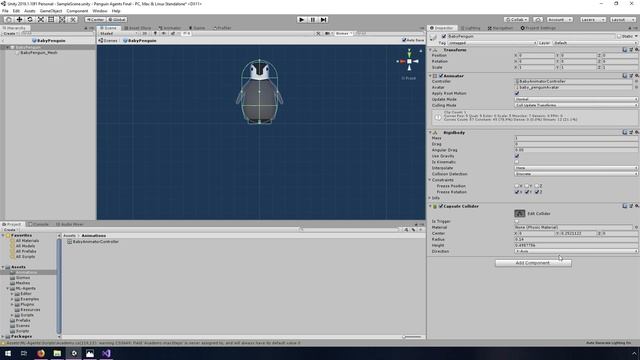Open the GameObject menu

pyautogui.click(x=51, y=11)
